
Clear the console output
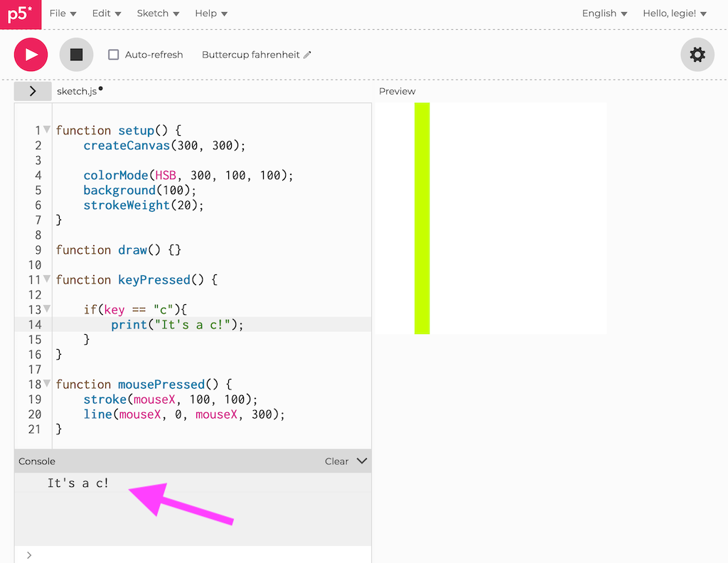tap(336, 461)
